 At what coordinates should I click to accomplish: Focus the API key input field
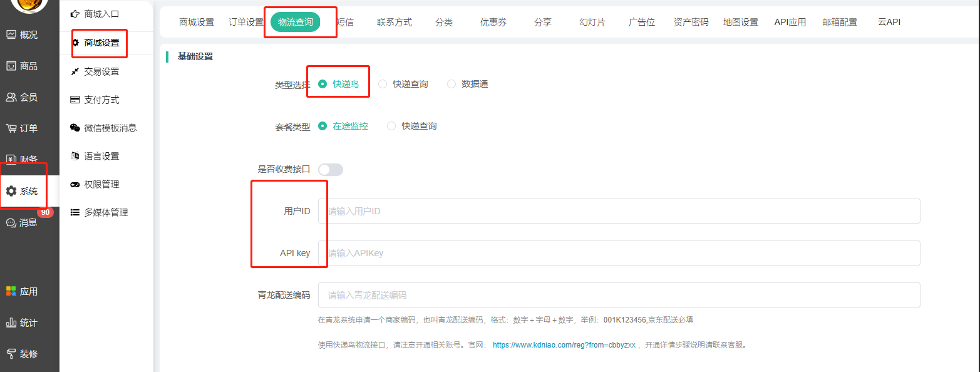point(619,253)
